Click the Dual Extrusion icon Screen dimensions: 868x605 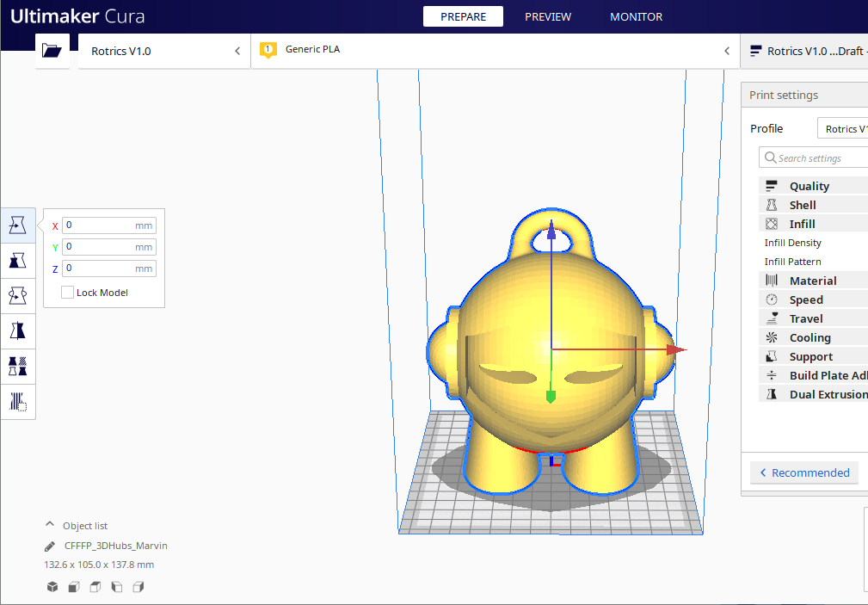[771, 394]
